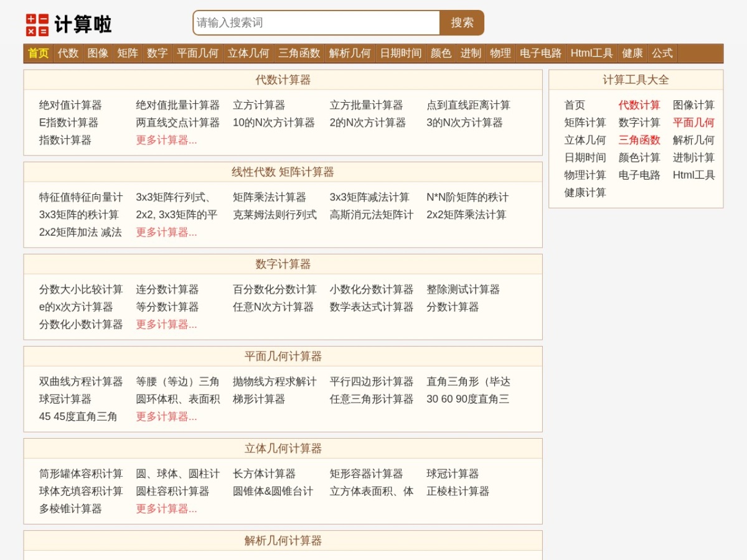Open 数学表达式计算器 link
Image resolution: width=747 pixels, height=560 pixels.
coord(372,307)
